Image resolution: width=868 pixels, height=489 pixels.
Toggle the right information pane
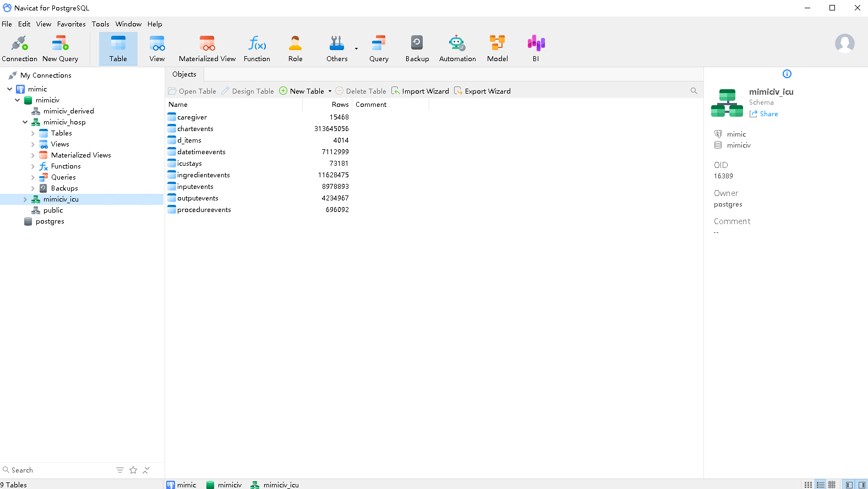coord(861,485)
